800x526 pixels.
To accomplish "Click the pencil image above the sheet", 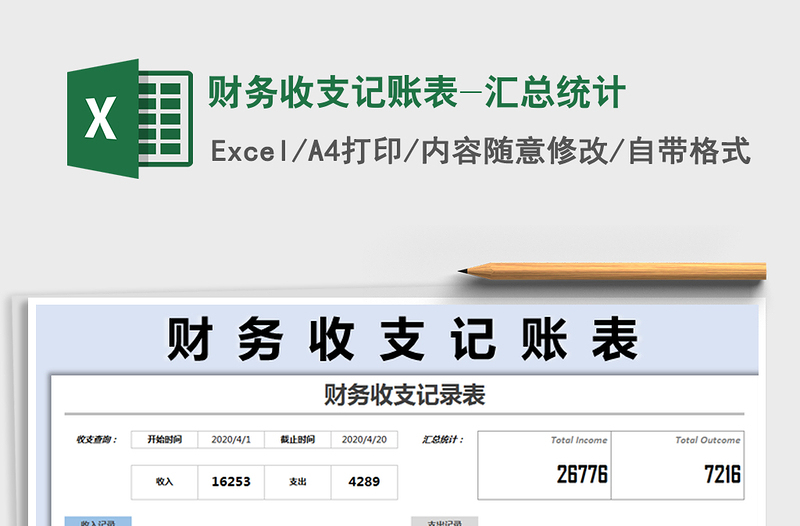I will point(612,271).
